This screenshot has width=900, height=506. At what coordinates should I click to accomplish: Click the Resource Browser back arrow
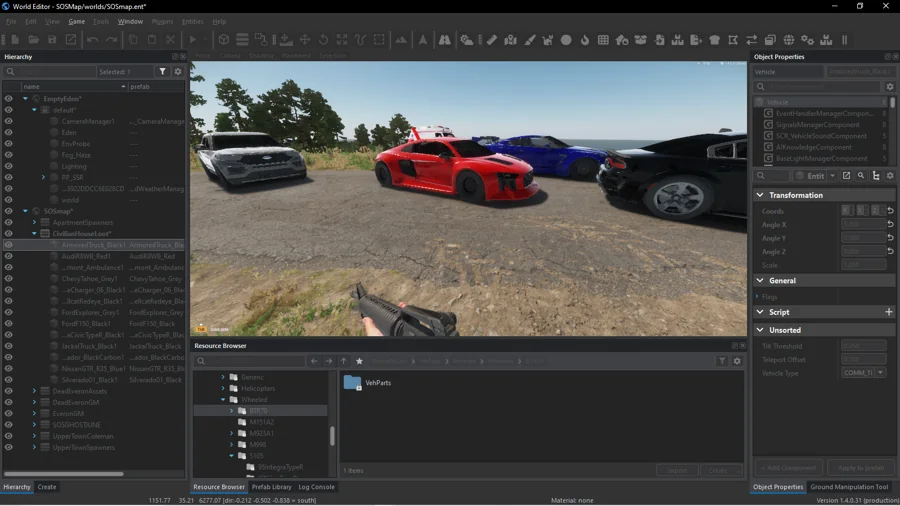point(314,361)
